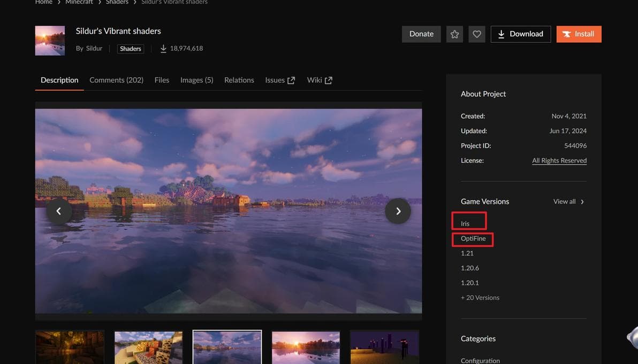Select game version 1.21
This screenshot has height=364, width=638.
coord(467,253)
